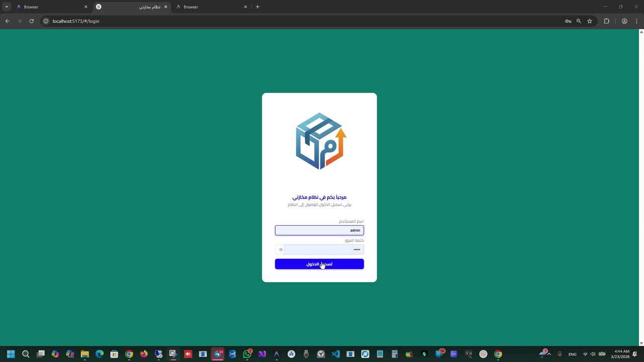Click the username field containing admin
This screenshot has width=644, height=362.
(x=319, y=230)
